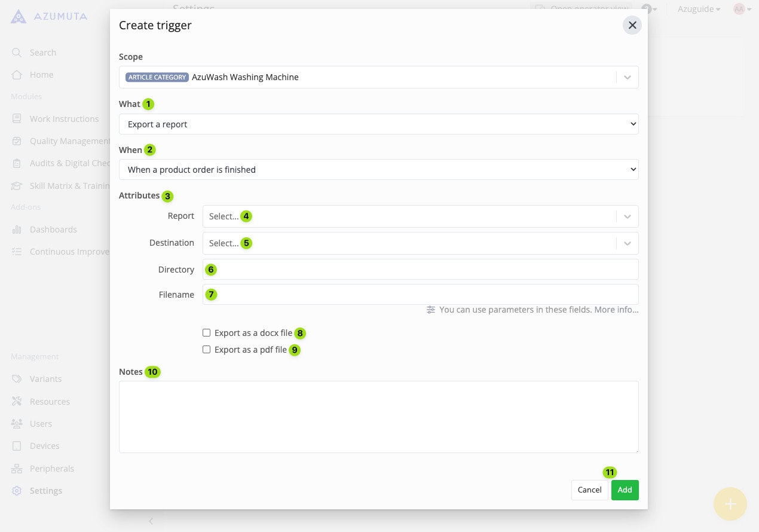The width and height of the screenshot is (759, 532).
Task: Click the green Add button
Action: tap(625, 490)
